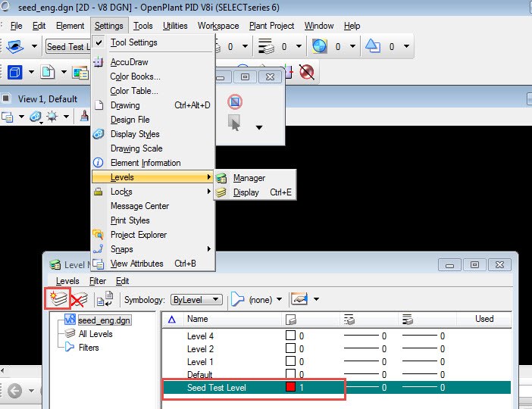Select the Seed Test Level row

point(337,387)
